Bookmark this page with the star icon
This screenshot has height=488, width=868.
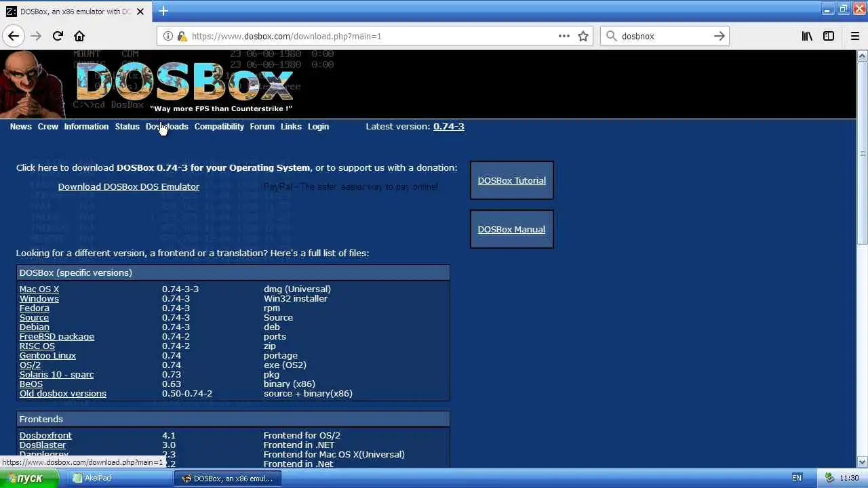583,36
